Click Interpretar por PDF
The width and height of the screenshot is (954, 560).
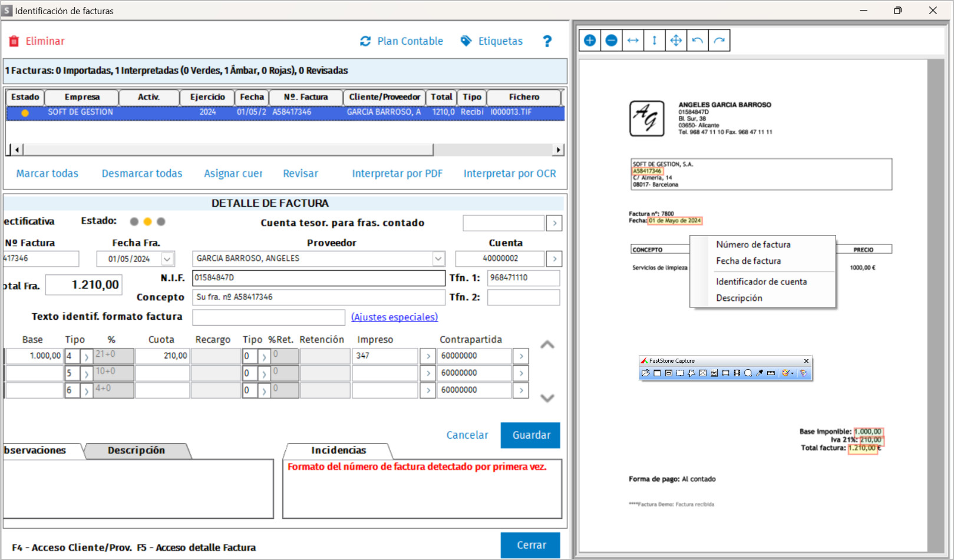click(x=397, y=174)
